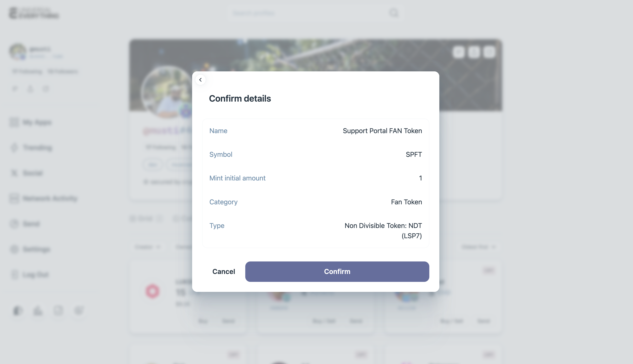Viewport: 633px width, 364px height.
Task: Go back using the dialog's chevron arrow
Action: click(x=200, y=80)
